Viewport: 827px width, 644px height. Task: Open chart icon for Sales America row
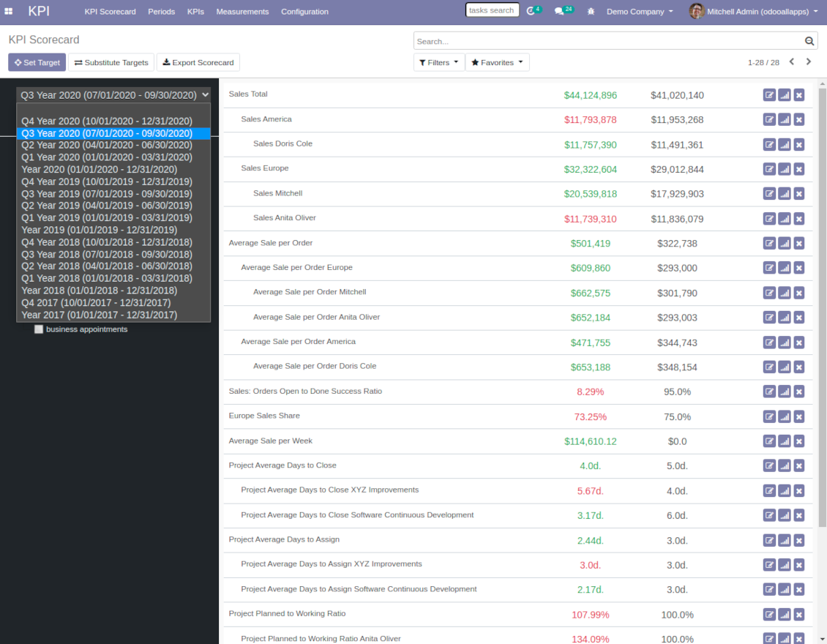pyautogui.click(x=785, y=120)
